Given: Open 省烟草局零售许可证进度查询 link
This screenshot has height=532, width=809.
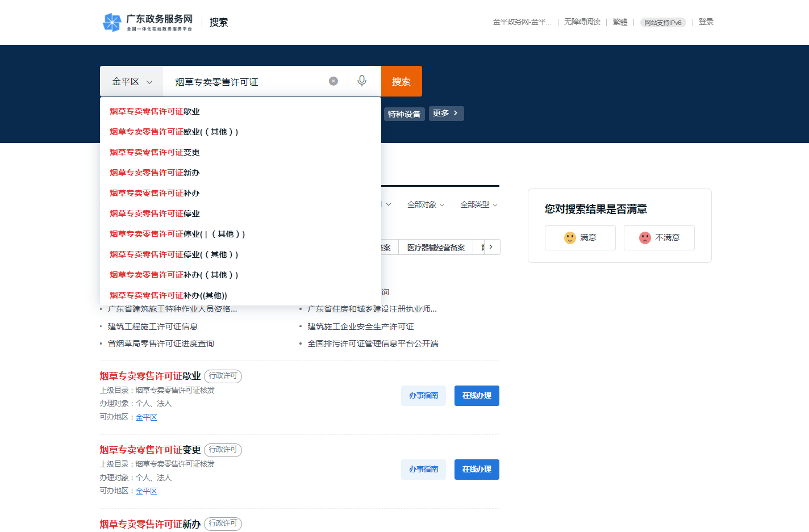Looking at the screenshot, I should tap(161, 344).
